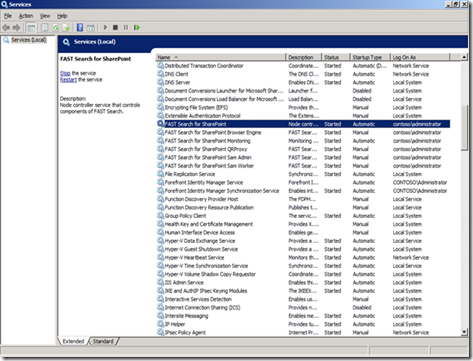
Task: Select IKE and AuthIP IPsec Keying Modules
Action: [x=303, y=291]
